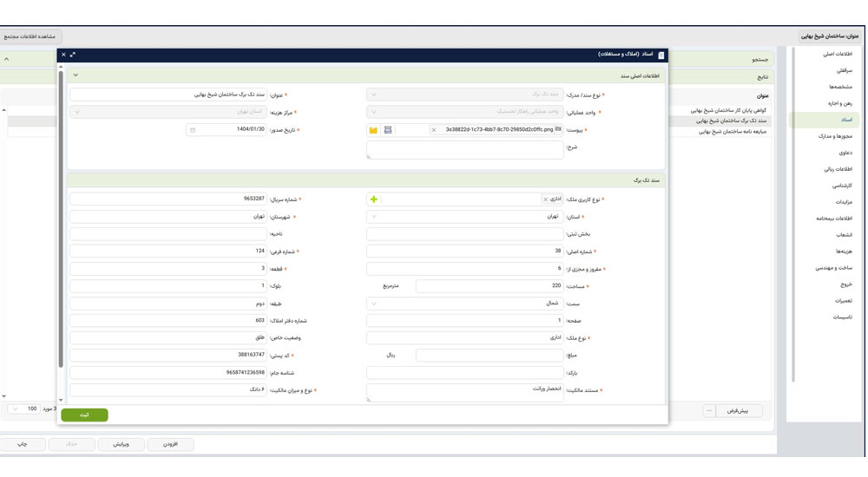Collapse the 'اطلاعات اصلی سند' section
Image resolution: width=868 pixels, height=477 pixels.
(76, 75)
